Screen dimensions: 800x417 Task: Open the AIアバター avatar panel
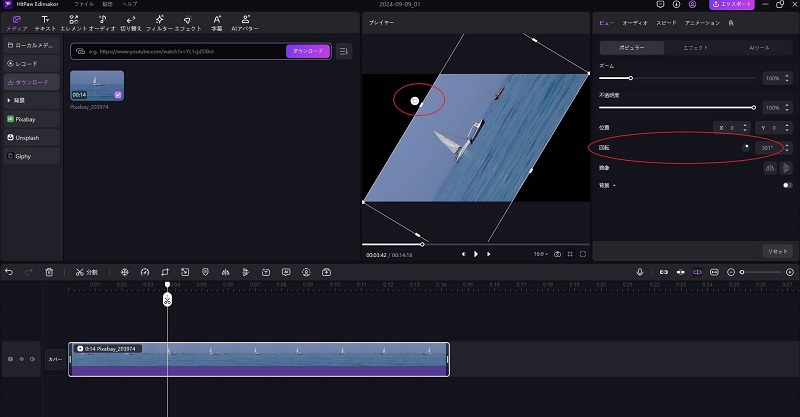(245, 23)
